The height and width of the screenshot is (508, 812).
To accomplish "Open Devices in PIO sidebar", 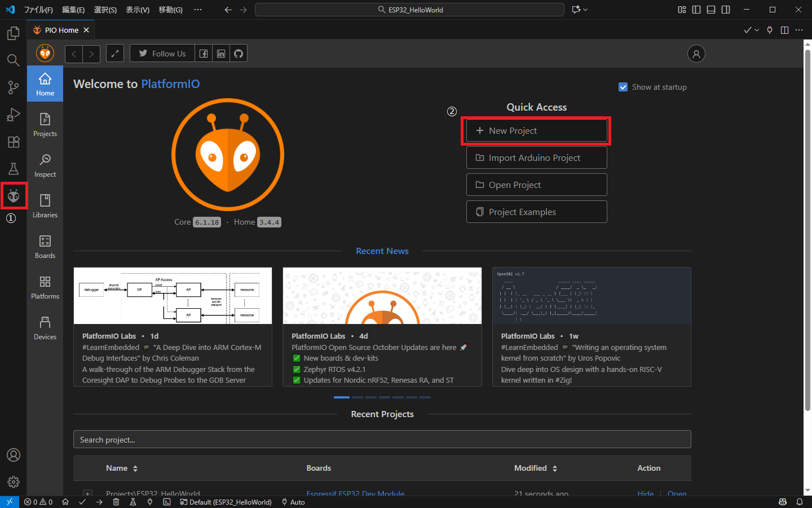I will click(45, 327).
